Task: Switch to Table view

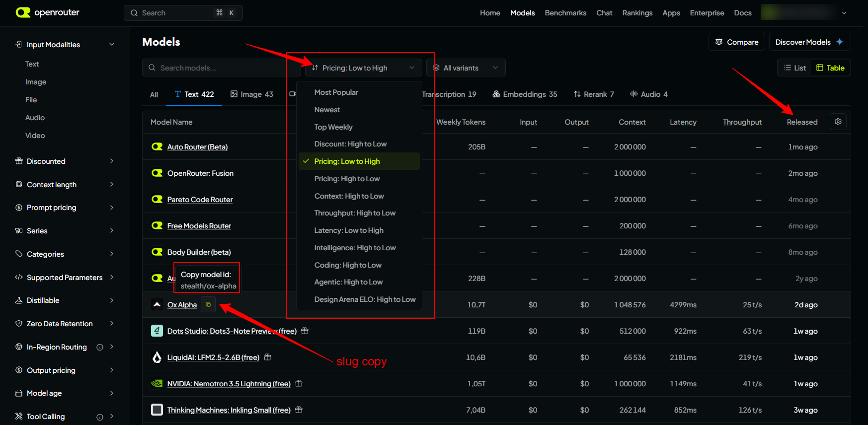Action: pyautogui.click(x=830, y=68)
